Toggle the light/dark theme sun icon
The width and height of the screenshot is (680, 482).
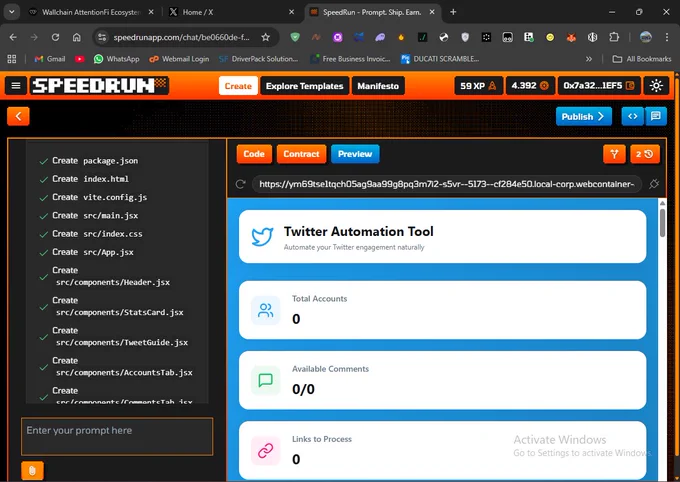click(x=656, y=86)
